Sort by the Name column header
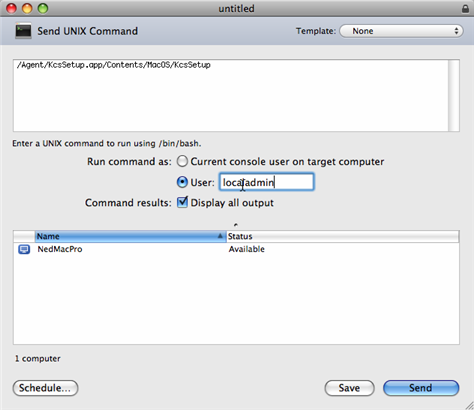This screenshot has height=410, width=474. click(x=131, y=236)
